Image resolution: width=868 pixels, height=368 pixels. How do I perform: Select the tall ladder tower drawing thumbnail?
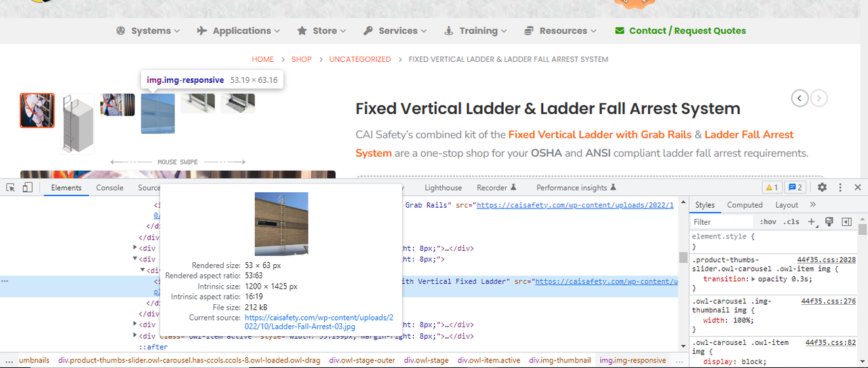(x=77, y=124)
